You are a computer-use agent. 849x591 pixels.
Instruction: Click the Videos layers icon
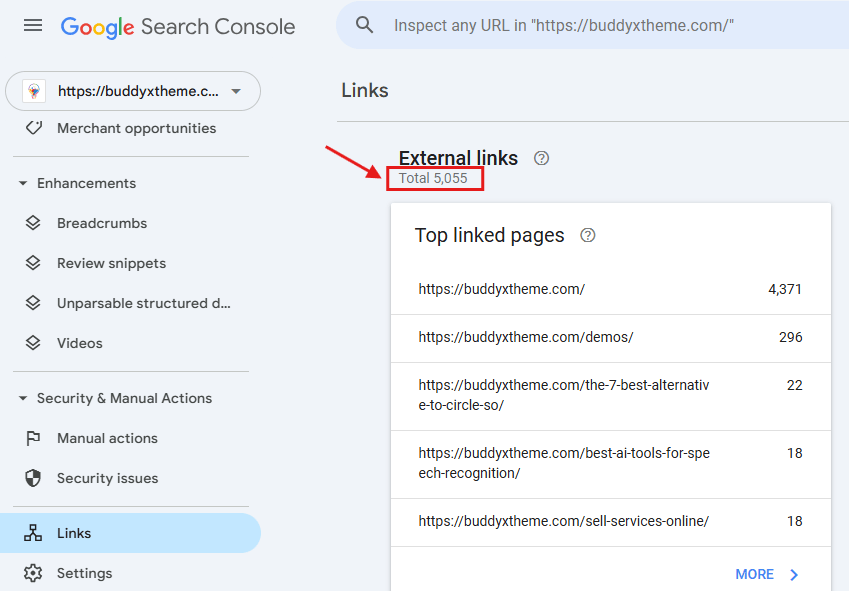click(33, 343)
